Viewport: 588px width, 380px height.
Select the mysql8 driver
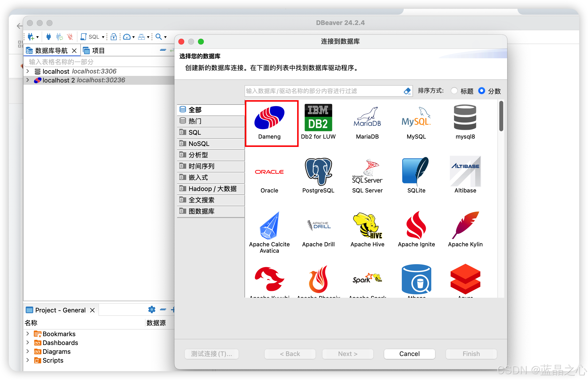[465, 122]
